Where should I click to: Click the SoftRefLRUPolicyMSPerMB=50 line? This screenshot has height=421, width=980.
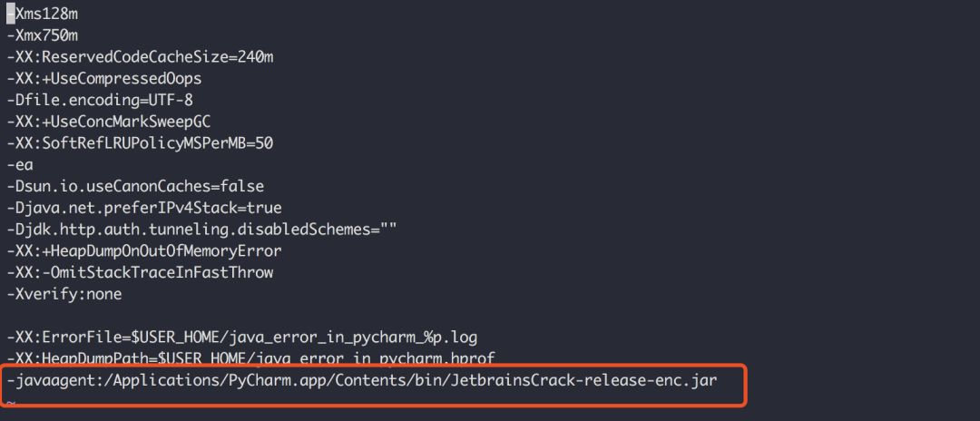click(x=140, y=143)
